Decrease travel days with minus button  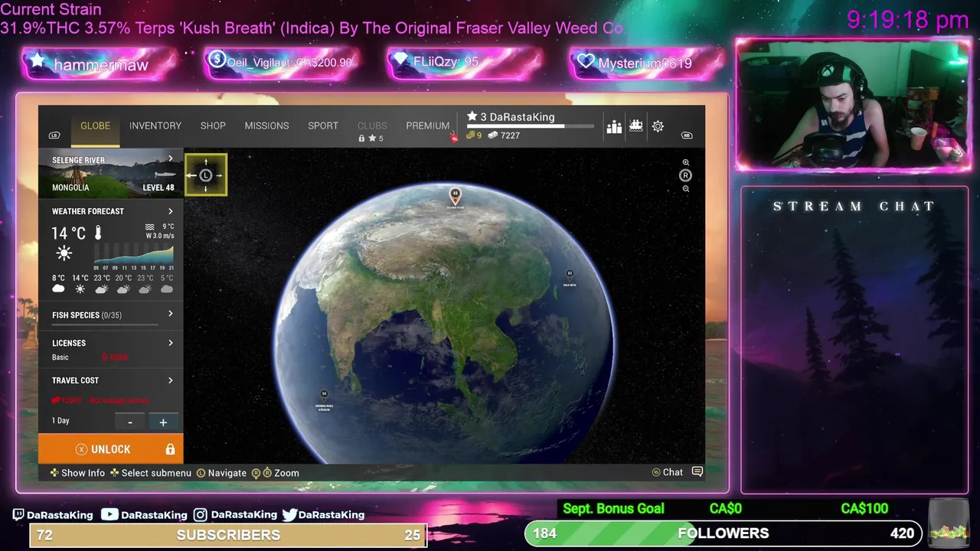pos(130,422)
